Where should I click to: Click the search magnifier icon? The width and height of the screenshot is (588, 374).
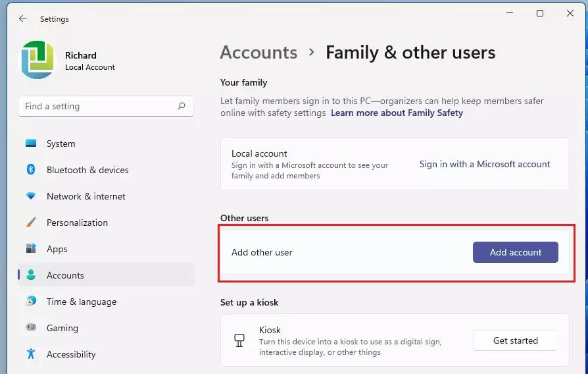pos(182,106)
